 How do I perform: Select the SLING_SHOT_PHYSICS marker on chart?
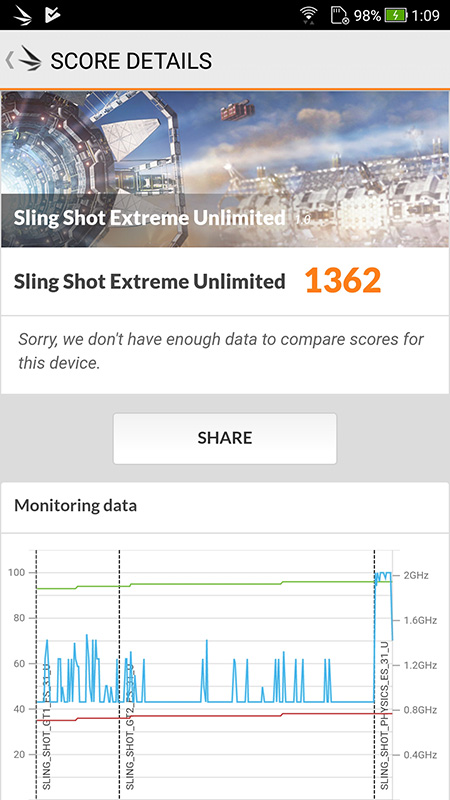tap(374, 674)
